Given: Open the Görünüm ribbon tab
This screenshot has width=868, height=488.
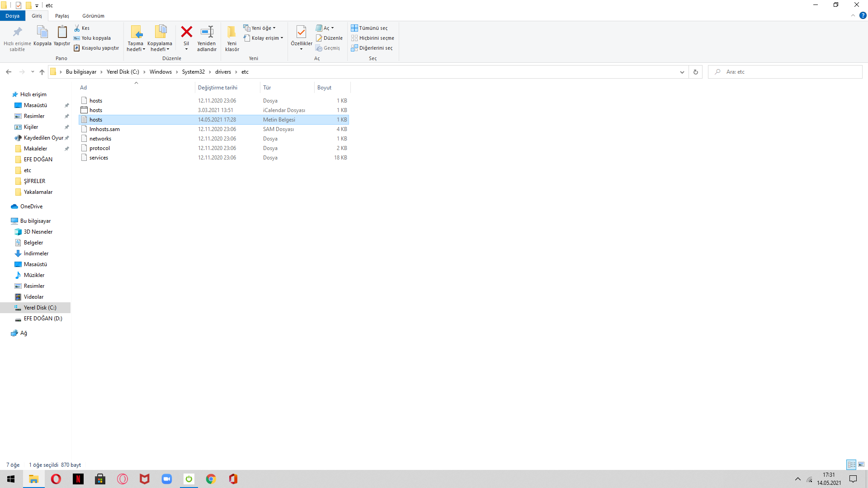Looking at the screenshot, I should pyautogui.click(x=93, y=16).
